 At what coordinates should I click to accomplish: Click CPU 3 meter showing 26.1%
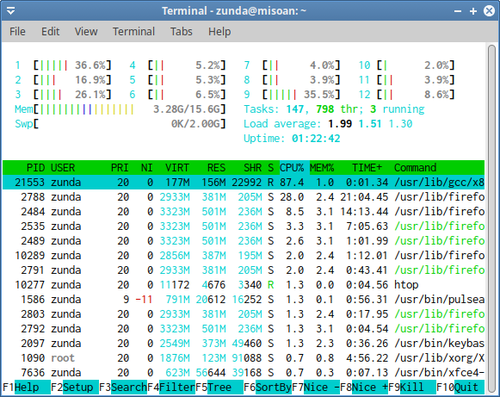(x=63, y=95)
